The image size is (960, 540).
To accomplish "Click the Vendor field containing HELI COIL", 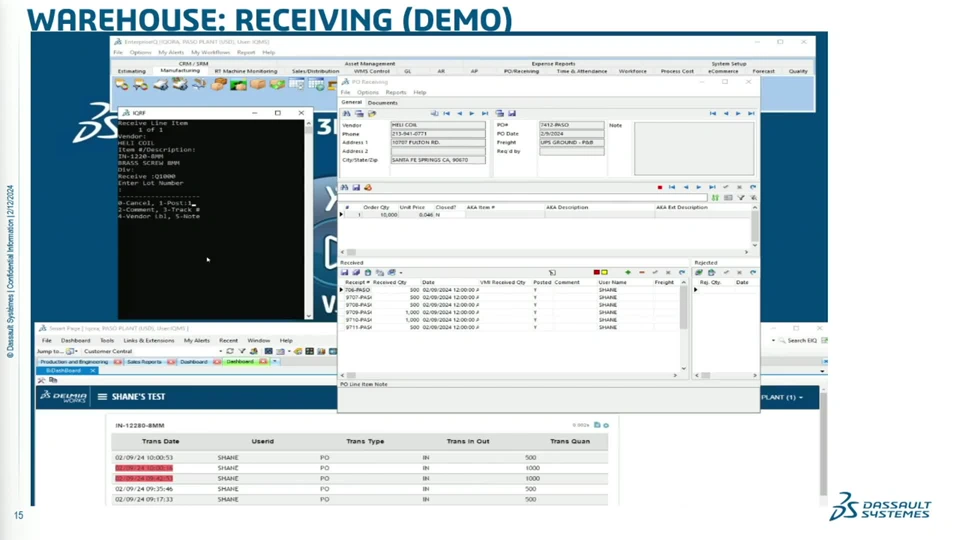I will [x=438, y=125].
